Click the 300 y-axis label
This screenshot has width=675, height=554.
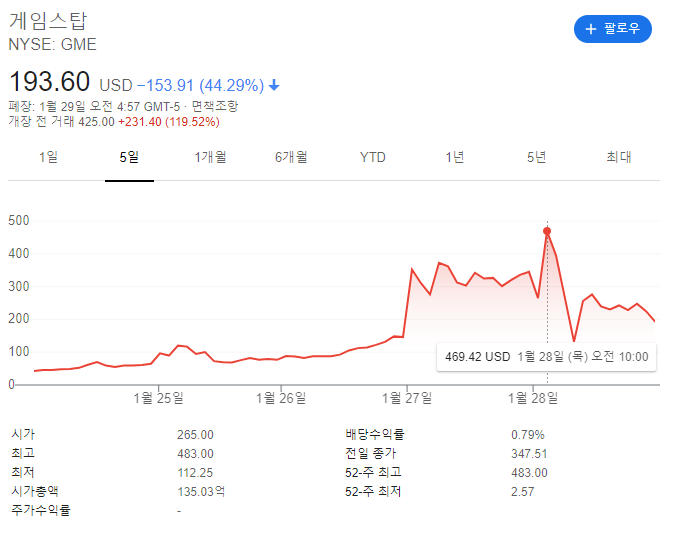[19, 286]
